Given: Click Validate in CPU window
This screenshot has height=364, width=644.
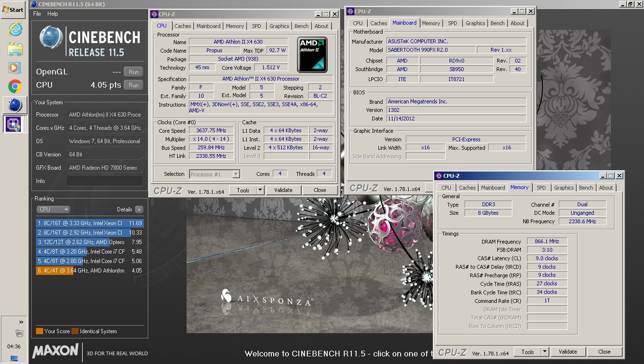Looking at the screenshot, I should pos(283,190).
